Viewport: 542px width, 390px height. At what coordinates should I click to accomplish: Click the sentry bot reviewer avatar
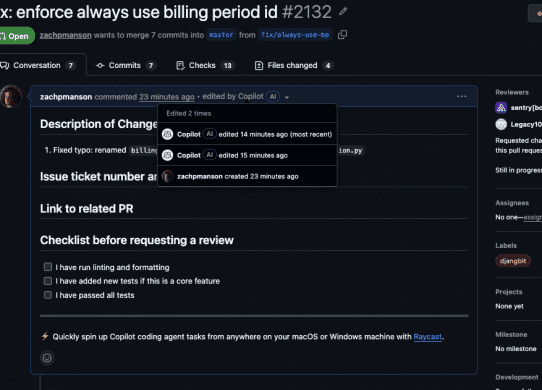pos(501,108)
